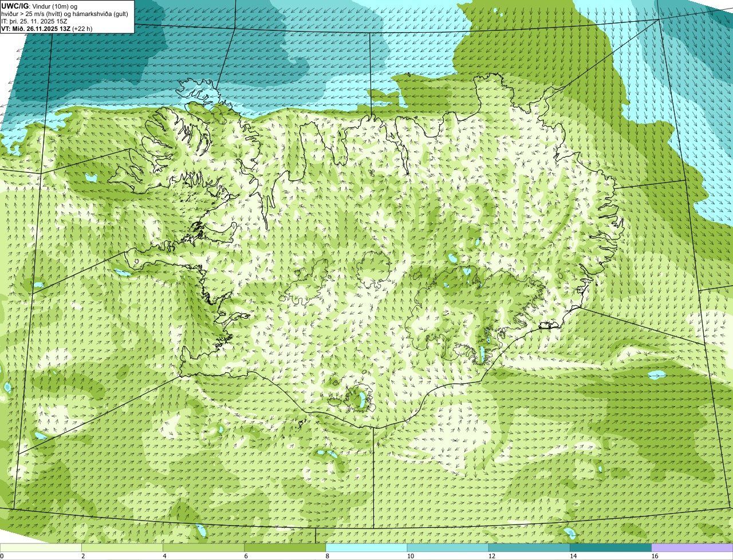733x560 pixels.
Task: Click the "IT: þri. 25. 11. 2025 15Z" line
Action: [34, 21]
